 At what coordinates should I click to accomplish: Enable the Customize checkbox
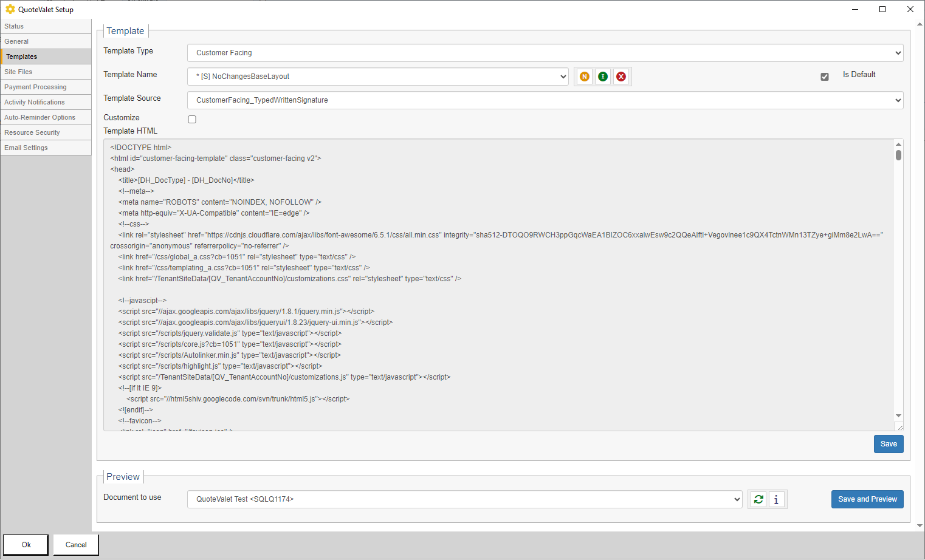coord(192,120)
